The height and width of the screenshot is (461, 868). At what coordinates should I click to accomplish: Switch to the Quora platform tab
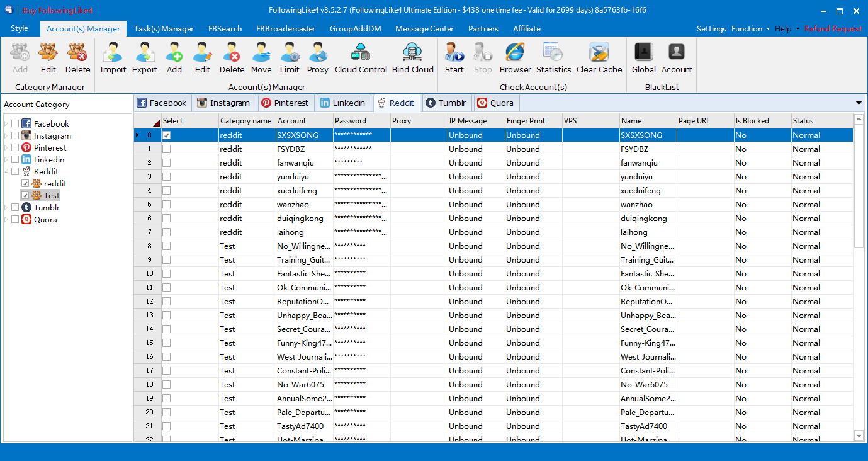click(x=495, y=103)
